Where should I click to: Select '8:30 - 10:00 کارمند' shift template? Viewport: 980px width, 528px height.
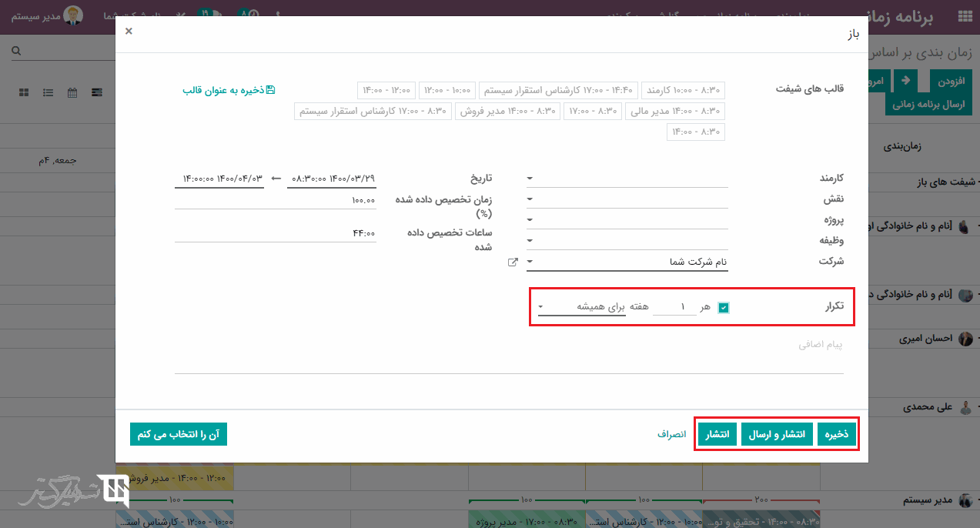683,90
